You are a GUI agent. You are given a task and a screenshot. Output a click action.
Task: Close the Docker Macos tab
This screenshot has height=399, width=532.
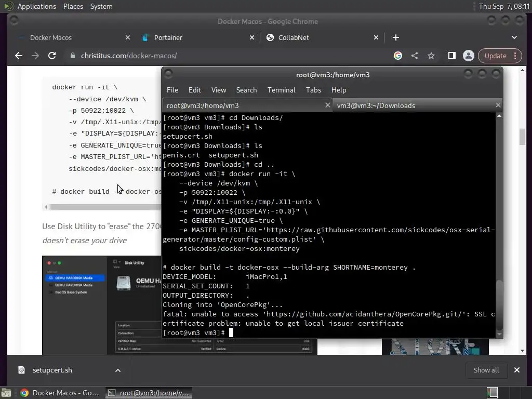pos(128,37)
